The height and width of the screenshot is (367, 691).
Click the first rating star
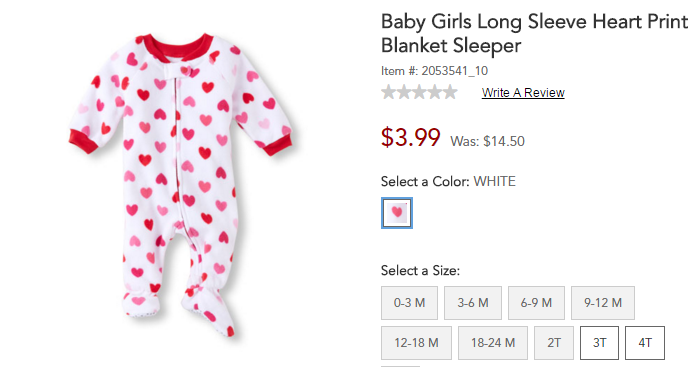pos(388,92)
